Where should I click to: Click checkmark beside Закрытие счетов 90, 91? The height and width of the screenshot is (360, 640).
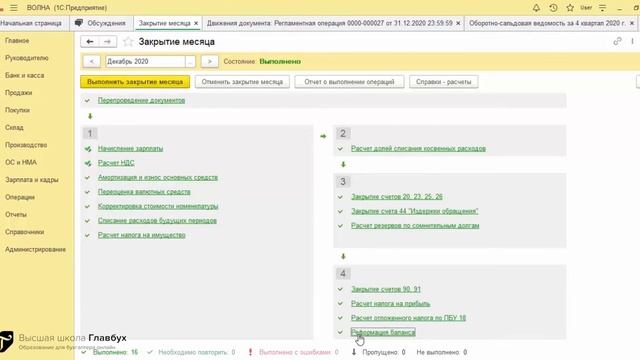[x=340, y=289]
